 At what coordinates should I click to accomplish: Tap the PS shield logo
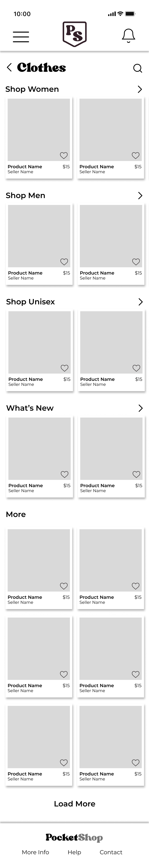click(x=75, y=34)
